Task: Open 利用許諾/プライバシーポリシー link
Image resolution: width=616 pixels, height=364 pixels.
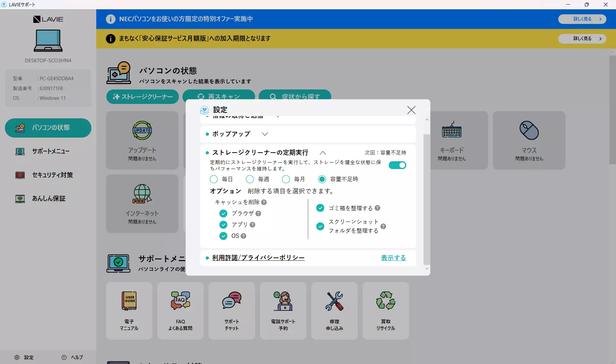Action: 258,258
